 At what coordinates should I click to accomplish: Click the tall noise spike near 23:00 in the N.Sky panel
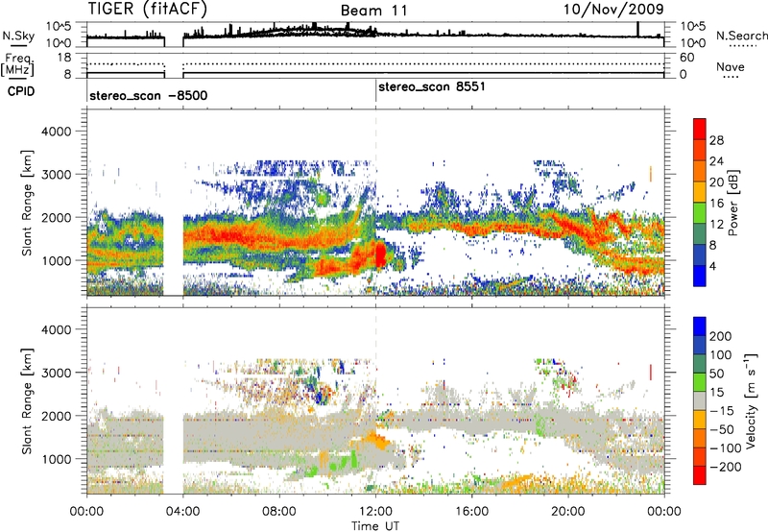point(637,29)
